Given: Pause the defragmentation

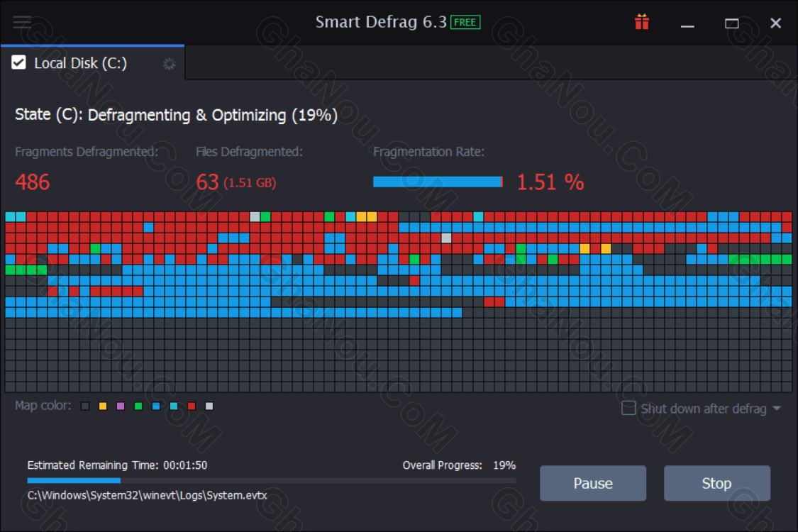Looking at the screenshot, I should (x=593, y=483).
